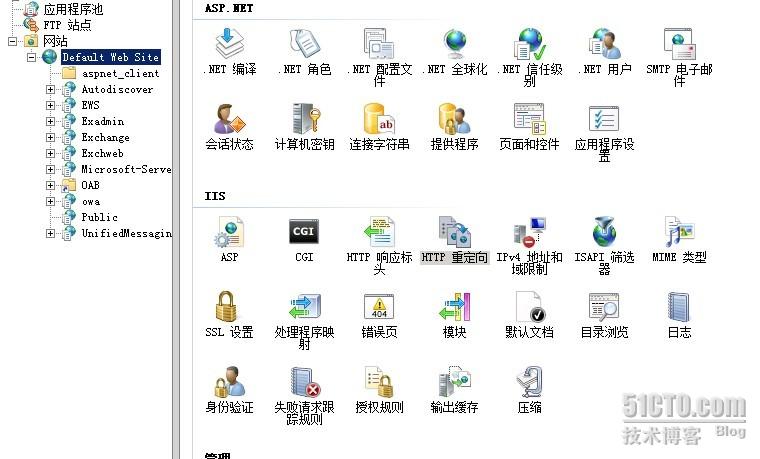Open the 输出缓存 feature
This screenshot has height=459, width=760.
tap(455, 390)
